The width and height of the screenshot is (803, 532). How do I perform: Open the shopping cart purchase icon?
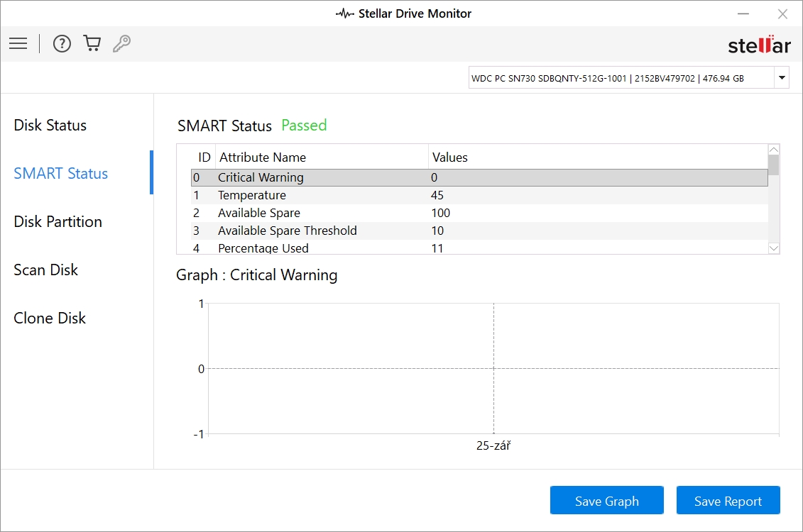tap(92, 44)
